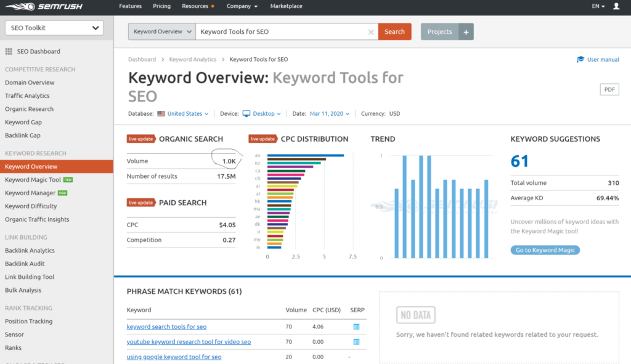The image size is (631, 364).
Task: Click the $4.05 CPC value
Action: [x=227, y=225]
